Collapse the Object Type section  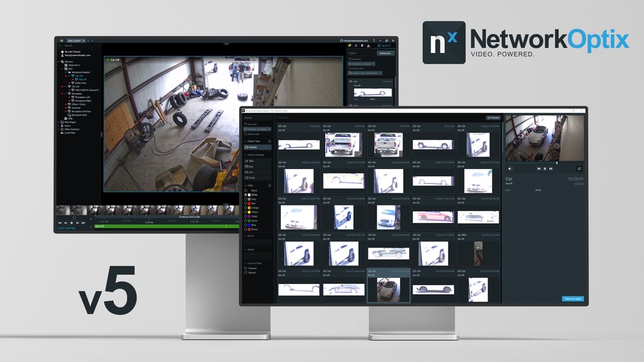click(246, 141)
